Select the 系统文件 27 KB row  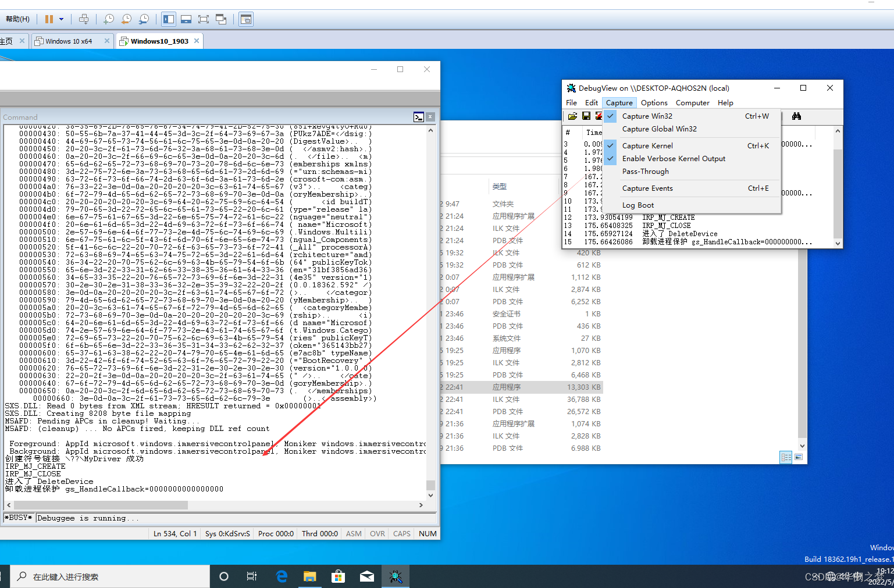[521, 338]
